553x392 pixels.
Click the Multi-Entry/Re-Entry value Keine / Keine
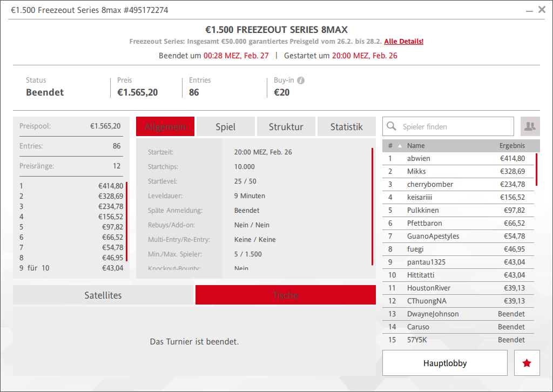tap(255, 240)
